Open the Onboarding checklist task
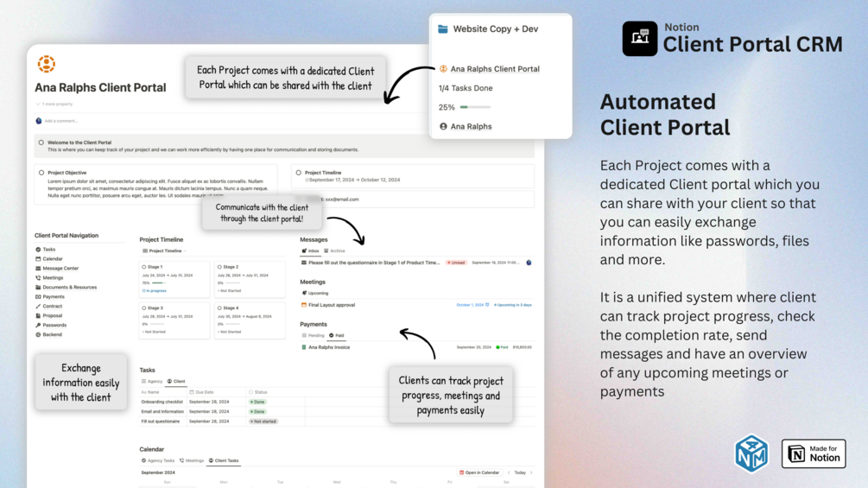868x488 pixels. pyautogui.click(x=162, y=402)
